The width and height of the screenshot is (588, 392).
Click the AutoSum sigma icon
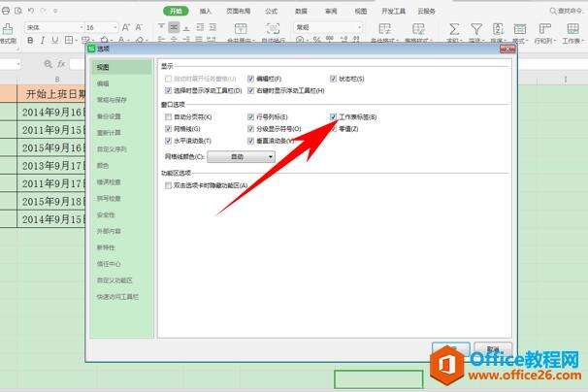coord(454,28)
